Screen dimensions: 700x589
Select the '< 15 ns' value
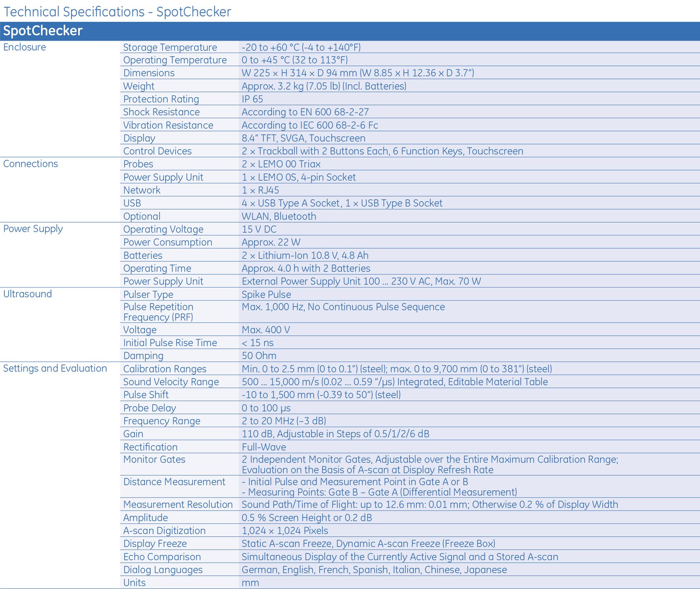point(258,343)
